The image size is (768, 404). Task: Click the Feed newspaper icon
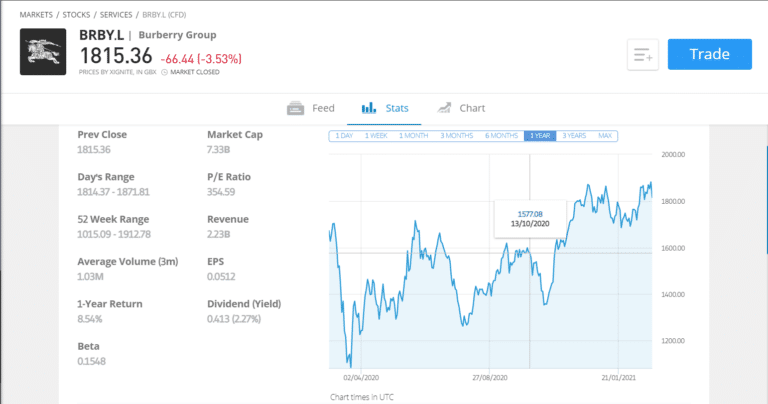tap(295, 108)
